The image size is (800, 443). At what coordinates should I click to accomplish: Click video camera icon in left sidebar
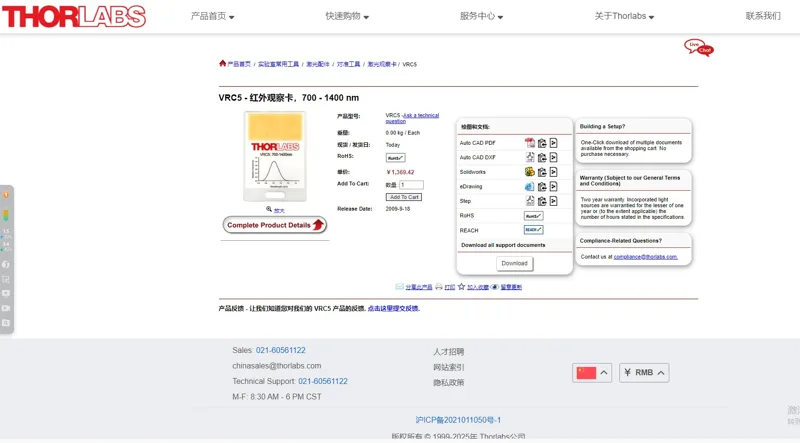pos(6,308)
